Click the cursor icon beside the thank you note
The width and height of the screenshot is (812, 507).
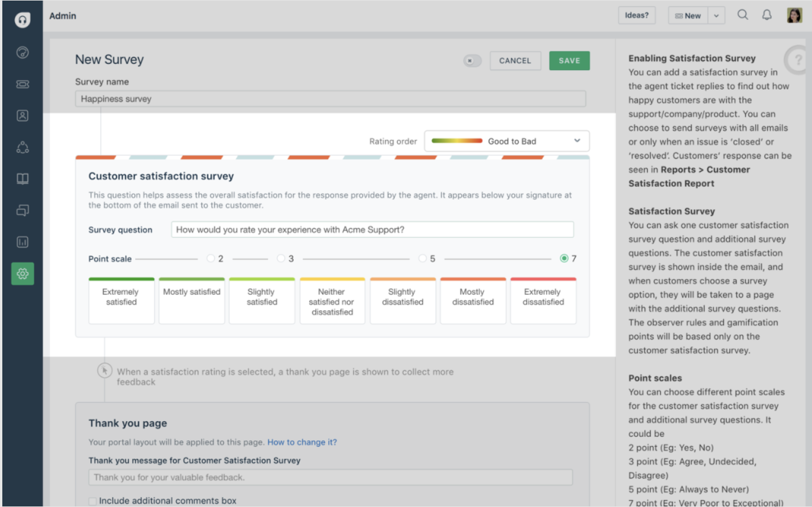[x=104, y=371]
